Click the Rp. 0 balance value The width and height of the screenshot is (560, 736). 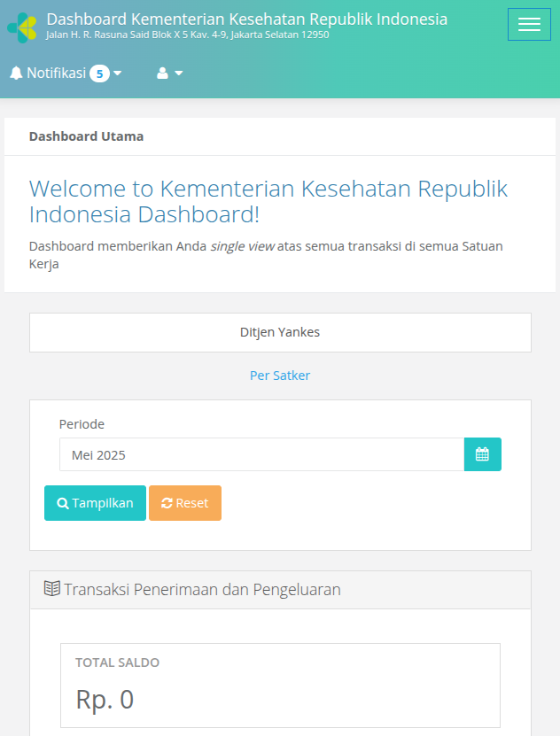[105, 700]
